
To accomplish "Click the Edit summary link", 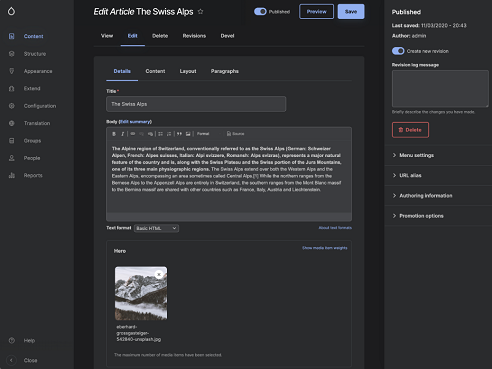I will (135, 122).
